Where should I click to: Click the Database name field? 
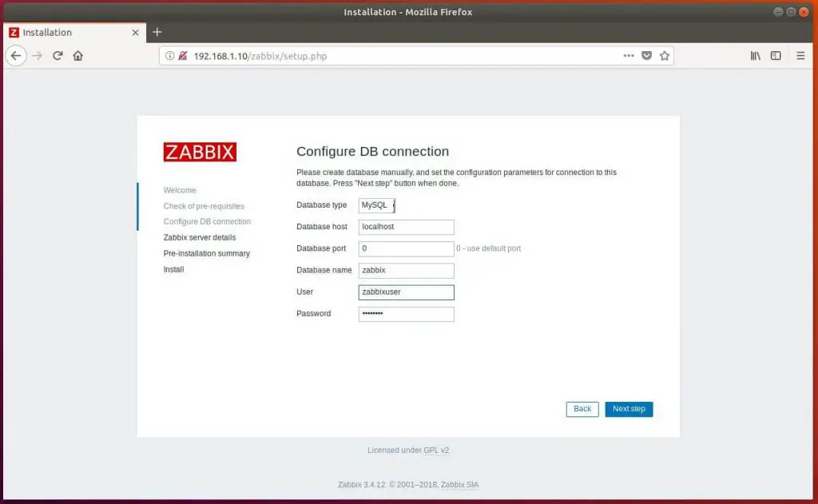pos(406,270)
